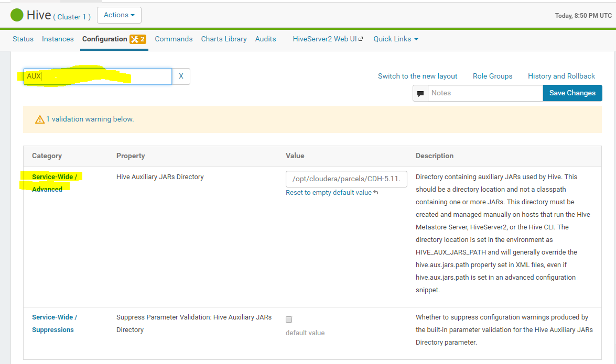Switch to the Instances tab

coord(58,39)
